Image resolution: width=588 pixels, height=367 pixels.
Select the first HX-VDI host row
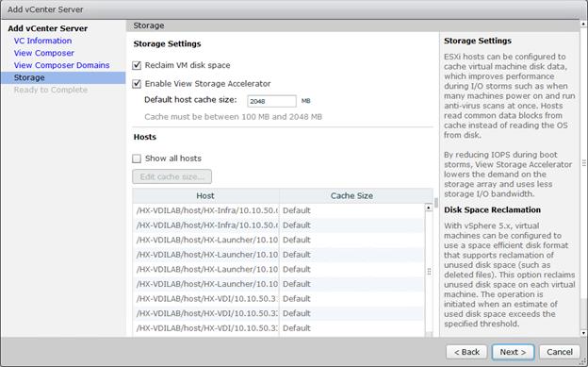coord(279,299)
